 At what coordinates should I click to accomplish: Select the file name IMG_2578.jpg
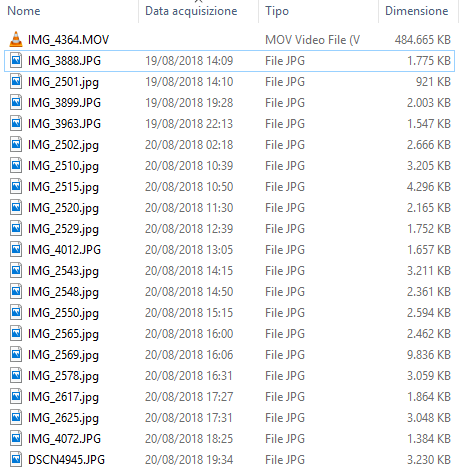63,376
